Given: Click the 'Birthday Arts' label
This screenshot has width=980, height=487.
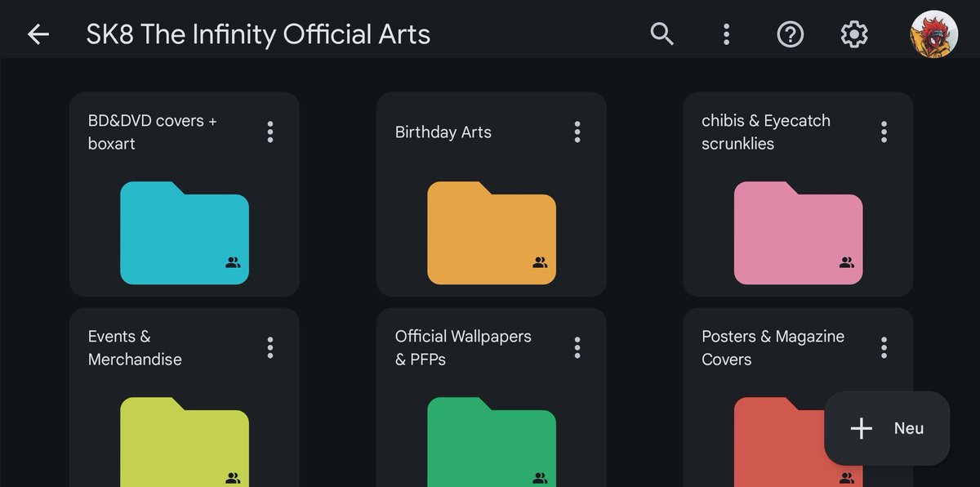Looking at the screenshot, I should 443,132.
